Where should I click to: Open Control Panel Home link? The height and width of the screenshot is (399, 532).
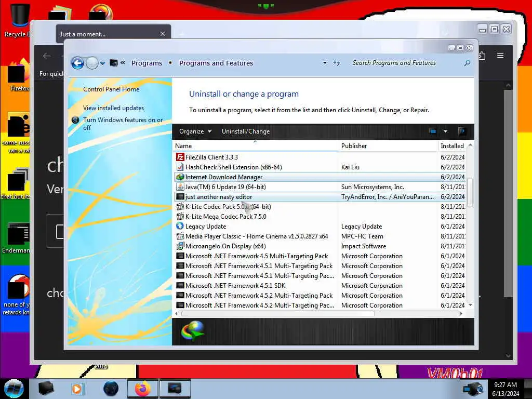pyautogui.click(x=111, y=89)
